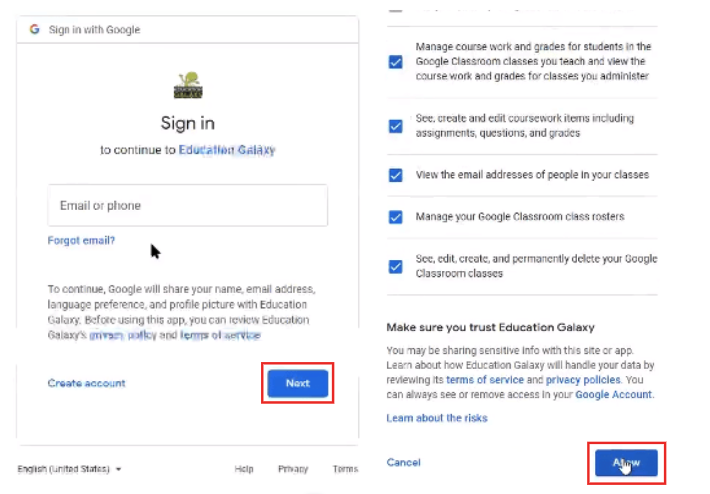Click the Email or phone field

tap(187, 205)
